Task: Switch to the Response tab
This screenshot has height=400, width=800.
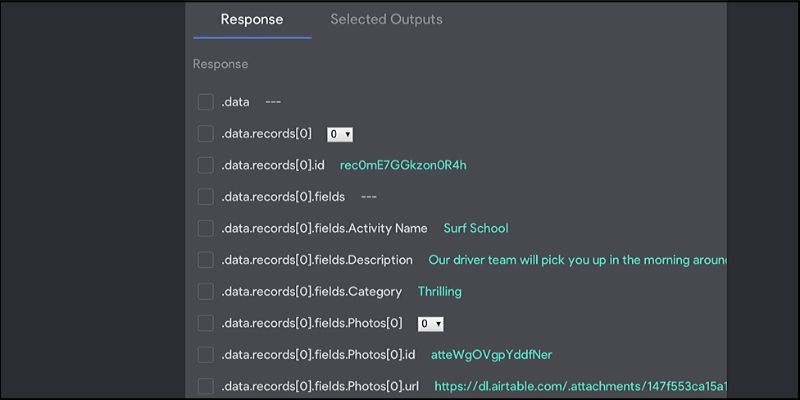Action: [x=252, y=19]
